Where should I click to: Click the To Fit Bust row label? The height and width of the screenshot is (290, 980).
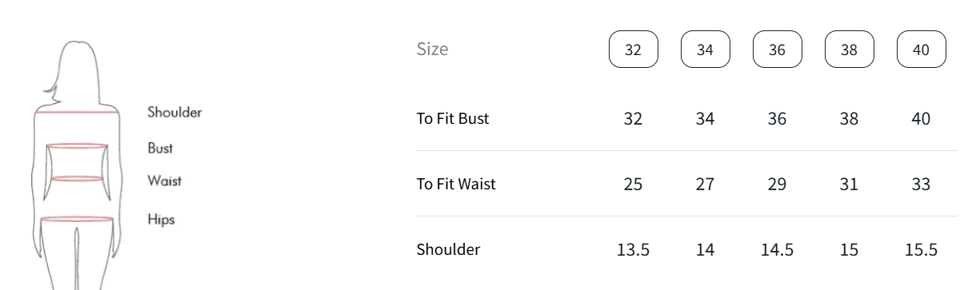[453, 118]
